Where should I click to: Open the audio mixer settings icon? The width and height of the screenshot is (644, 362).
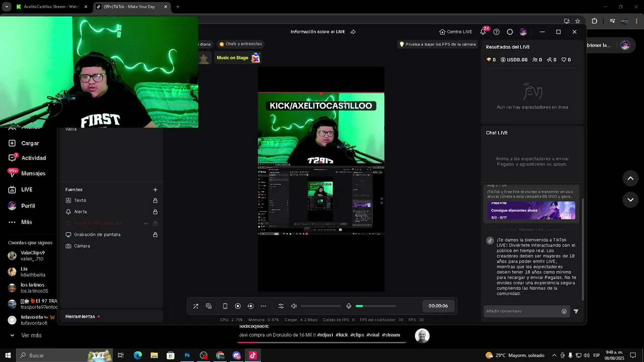point(281,306)
